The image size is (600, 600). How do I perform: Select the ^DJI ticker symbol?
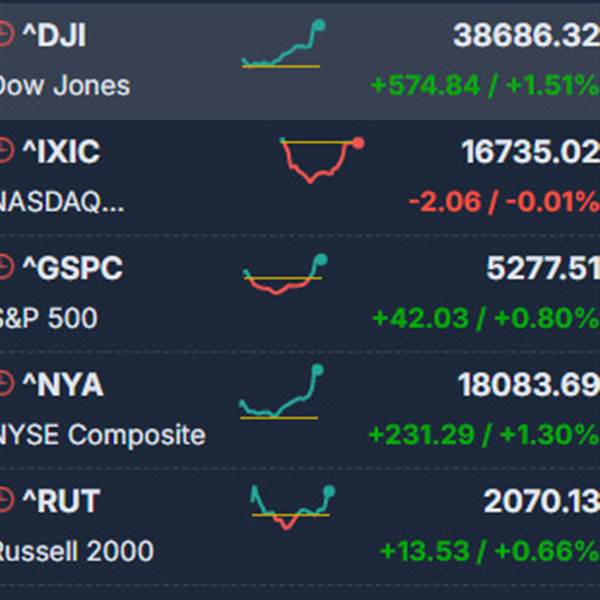[54, 35]
